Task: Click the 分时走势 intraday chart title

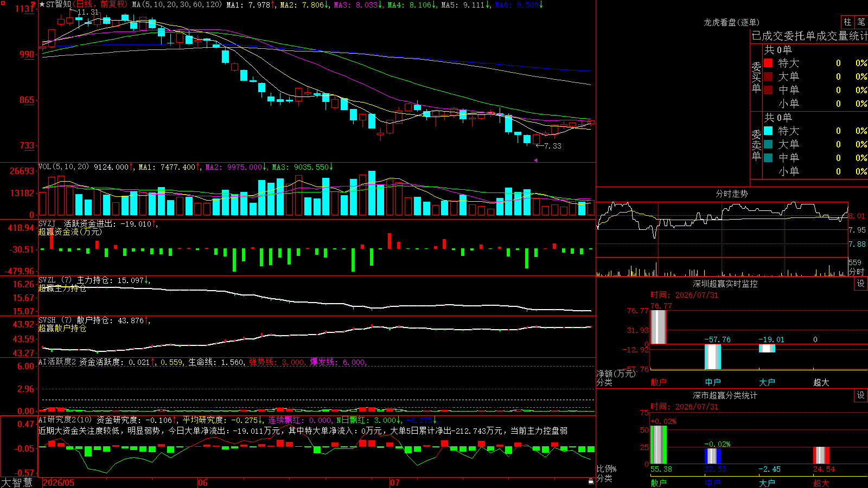Action: [732, 194]
